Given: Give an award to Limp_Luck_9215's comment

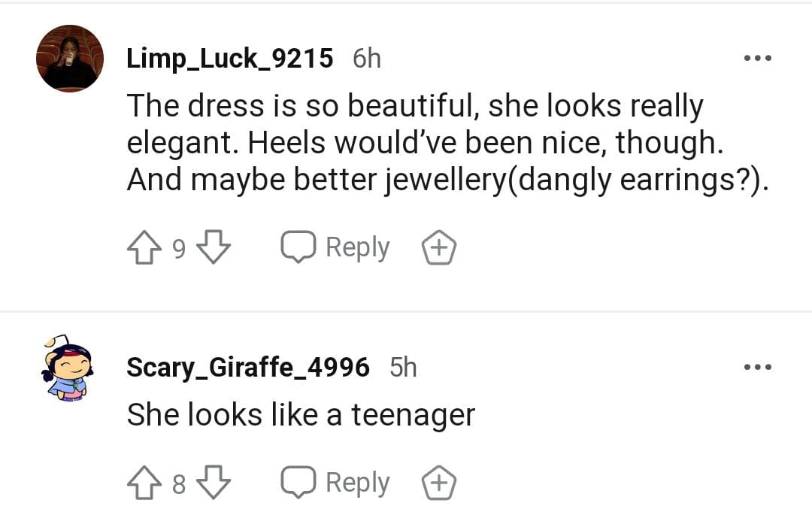Looking at the screenshot, I should [438, 248].
